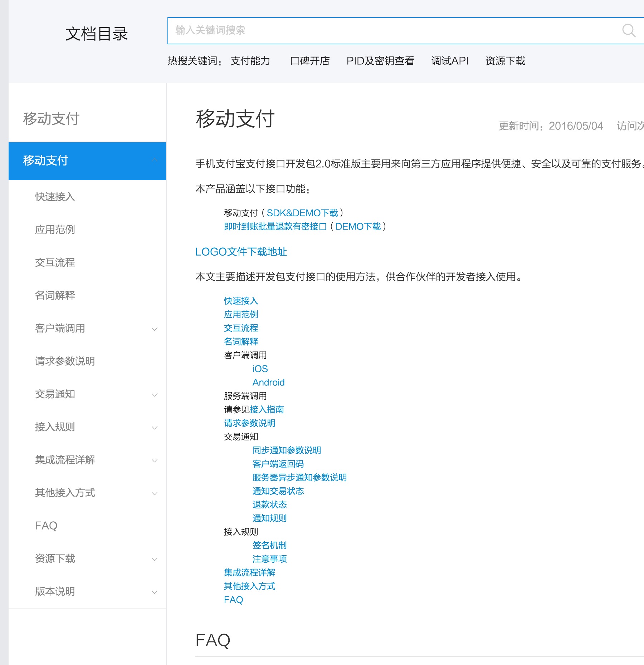Open 通知规则 link

point(270,518)
